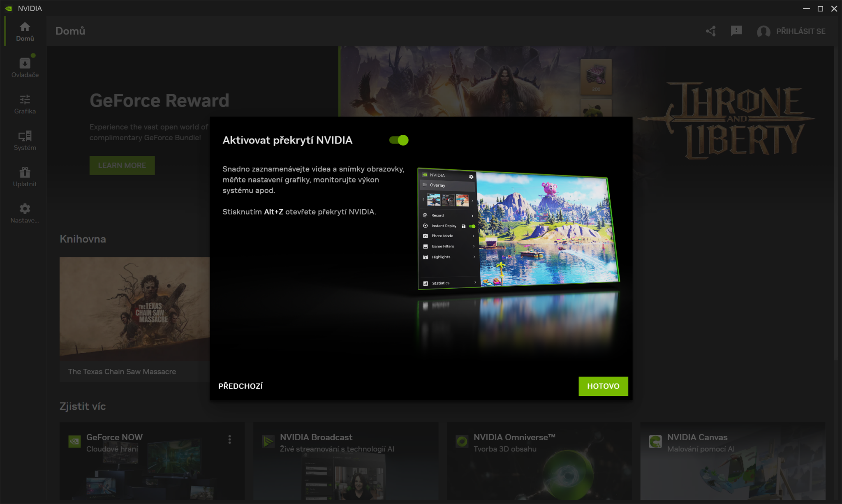Click the Nastavení (Settings) gear icon
Viewport: 842px width, 504px height.
pyautogui.click(x=25, y=209)
